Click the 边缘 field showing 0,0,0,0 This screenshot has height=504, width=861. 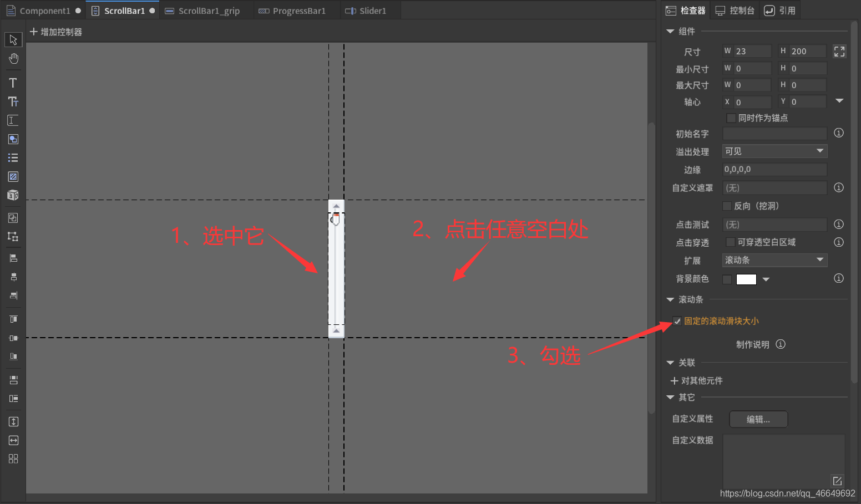click(774, 170)
